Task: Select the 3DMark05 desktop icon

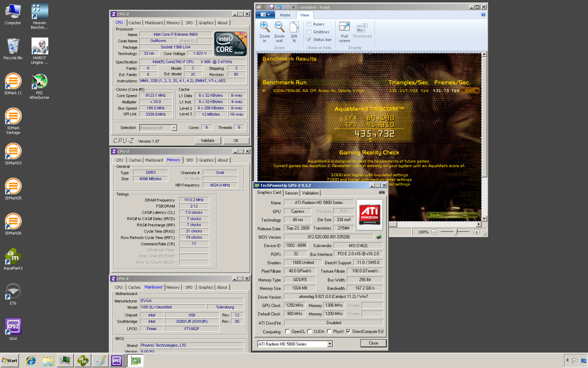Action: (13, 189)
